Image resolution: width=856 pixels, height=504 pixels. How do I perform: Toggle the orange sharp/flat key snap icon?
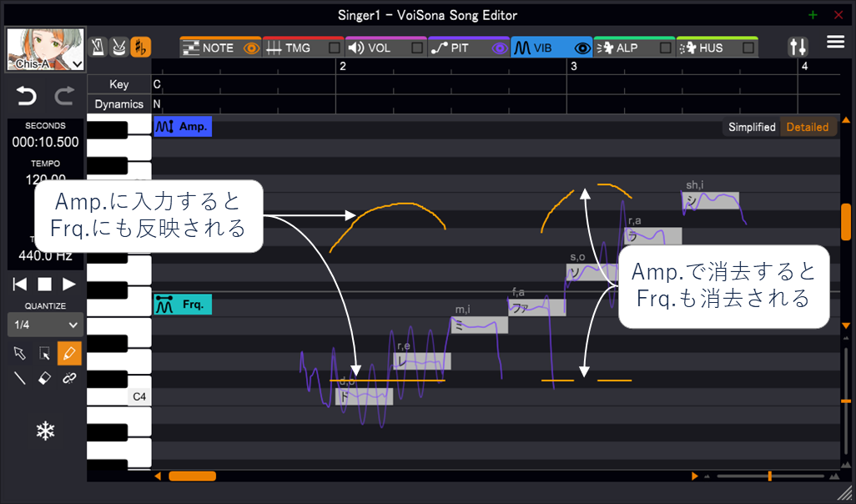tap(140, 48)
